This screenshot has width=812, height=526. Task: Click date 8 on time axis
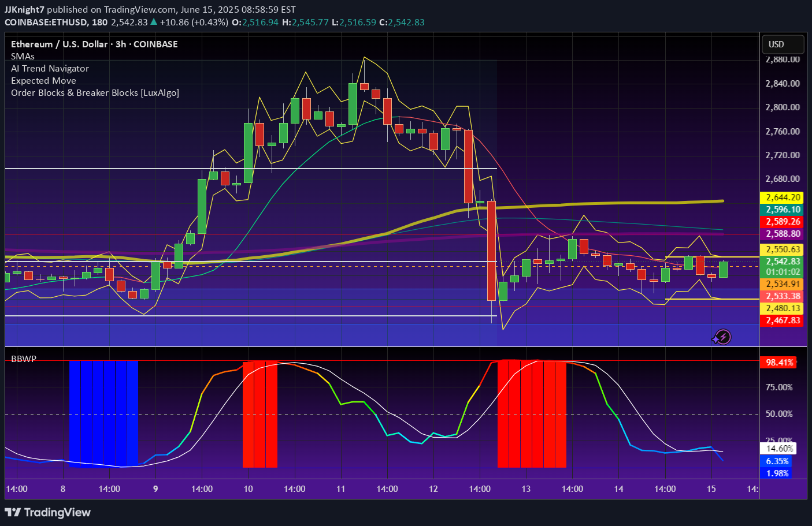(63, 489)
